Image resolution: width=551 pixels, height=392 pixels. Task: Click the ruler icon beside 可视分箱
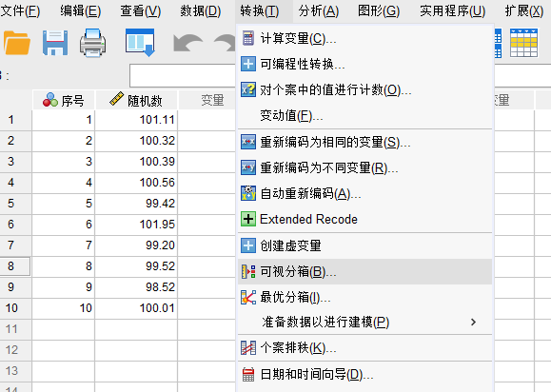tap(248, 271)
